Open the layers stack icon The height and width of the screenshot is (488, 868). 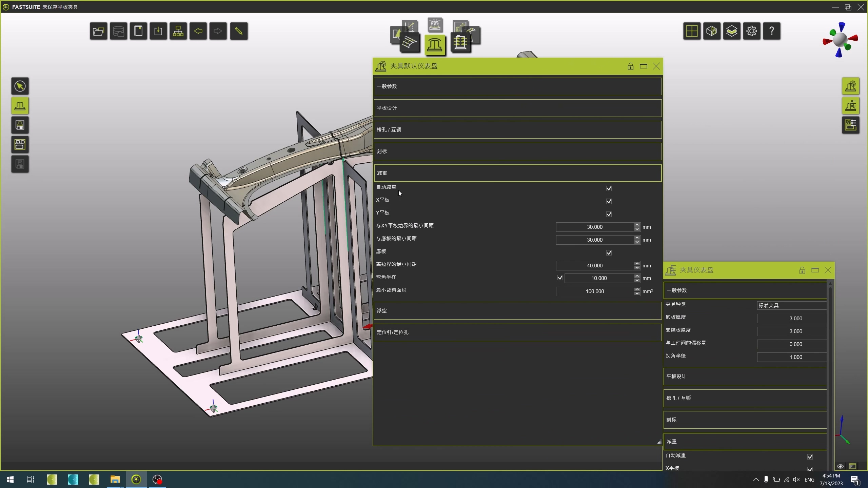pyautogui.click(x=731, y=31)
